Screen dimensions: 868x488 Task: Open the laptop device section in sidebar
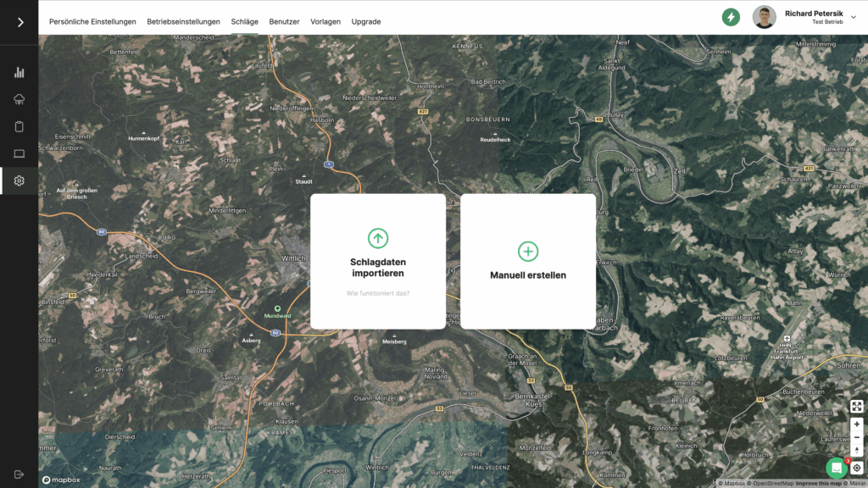coord(19,154)
